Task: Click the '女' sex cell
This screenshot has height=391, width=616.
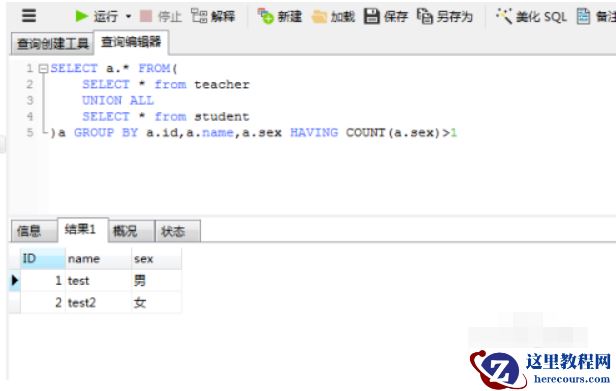Action: pyautogui.click(x=156, y=302)
